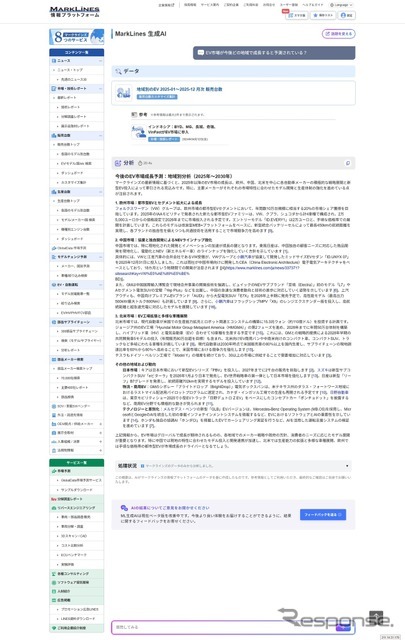405x640 pixels.
Task: Click the モデルチェンジ予測 section icon
Action: (x=53, y=257)
